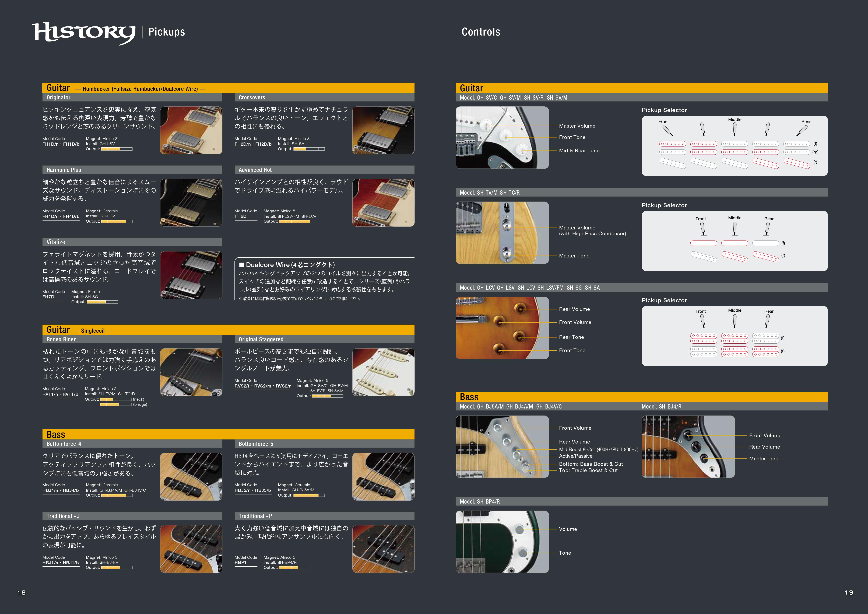
Task: Select Middle switch lever in GH-SV/C selector diagram
Action: point(735,129)
